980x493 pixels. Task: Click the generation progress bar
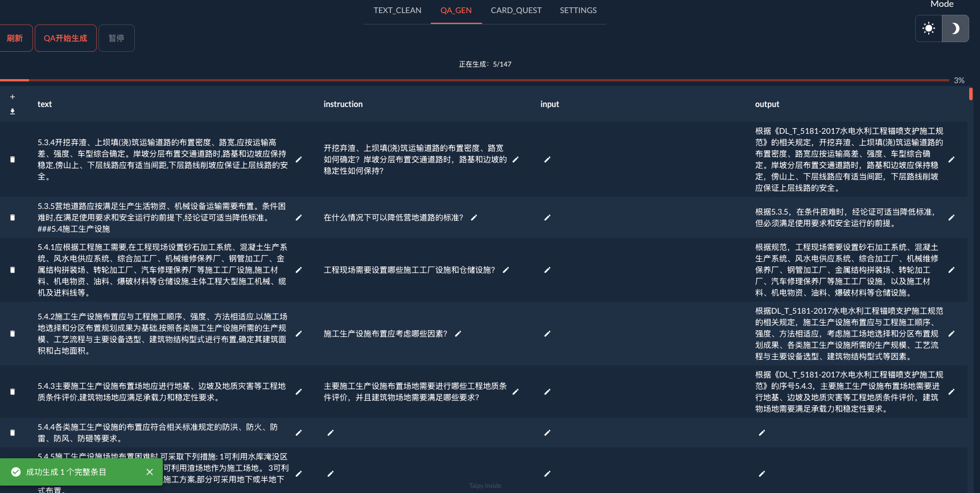(x=475, y=80)
